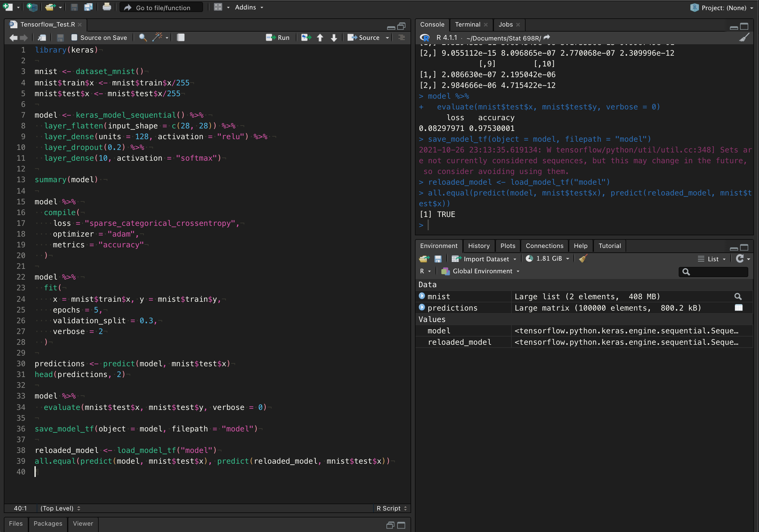
Task: Clear console with the broom icon
Action: 744,38
